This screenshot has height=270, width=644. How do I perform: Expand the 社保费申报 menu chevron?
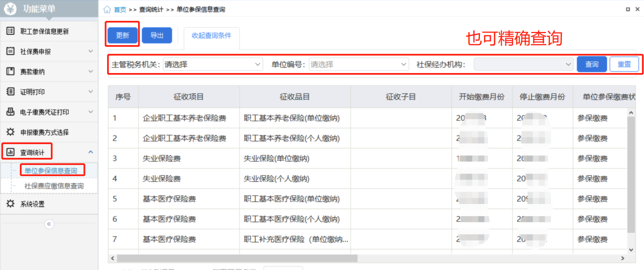point(90,51)
